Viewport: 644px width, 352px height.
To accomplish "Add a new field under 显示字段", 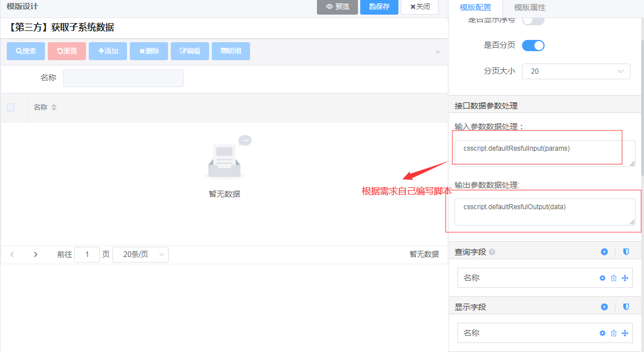I will (x=604, y=307).
